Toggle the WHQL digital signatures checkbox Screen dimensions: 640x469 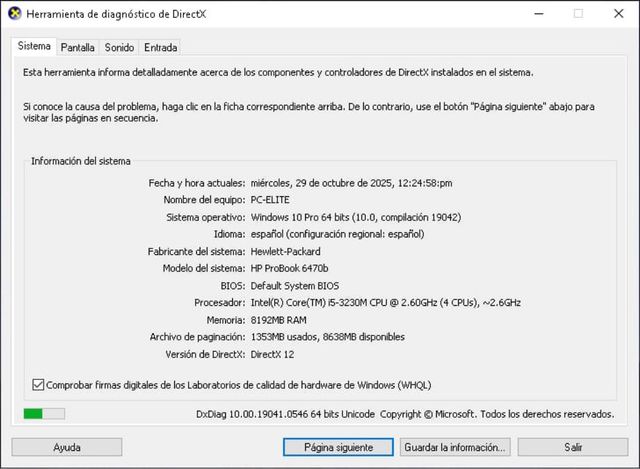[38, 385]
